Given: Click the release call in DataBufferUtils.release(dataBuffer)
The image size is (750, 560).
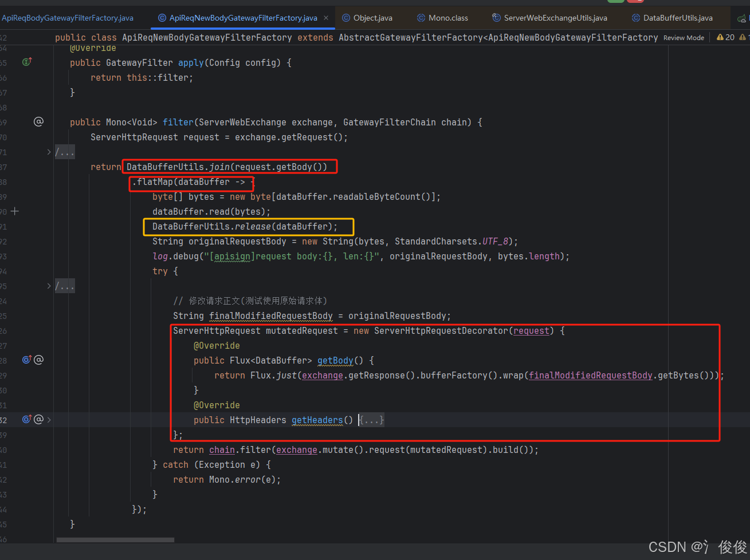Looking at the screenshot, I should [x=253, y=227].
